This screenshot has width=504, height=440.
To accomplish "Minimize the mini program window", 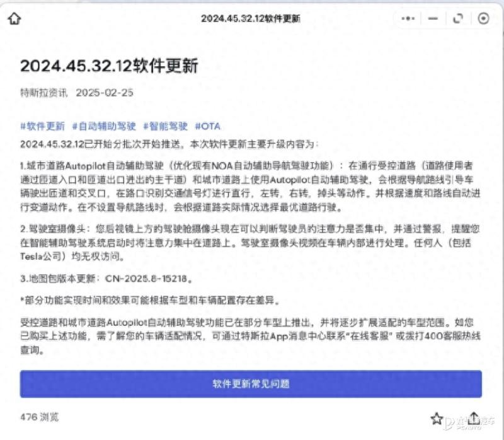I will tap(432, 18).
